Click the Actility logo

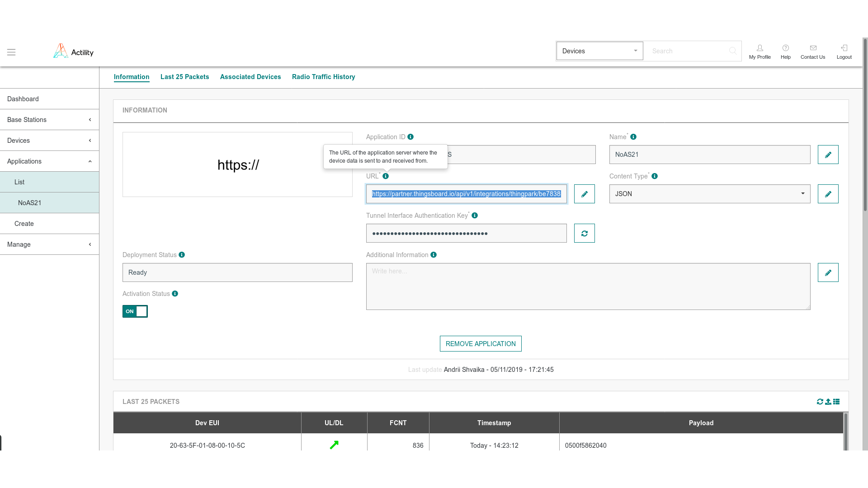(x=73, y=51)
